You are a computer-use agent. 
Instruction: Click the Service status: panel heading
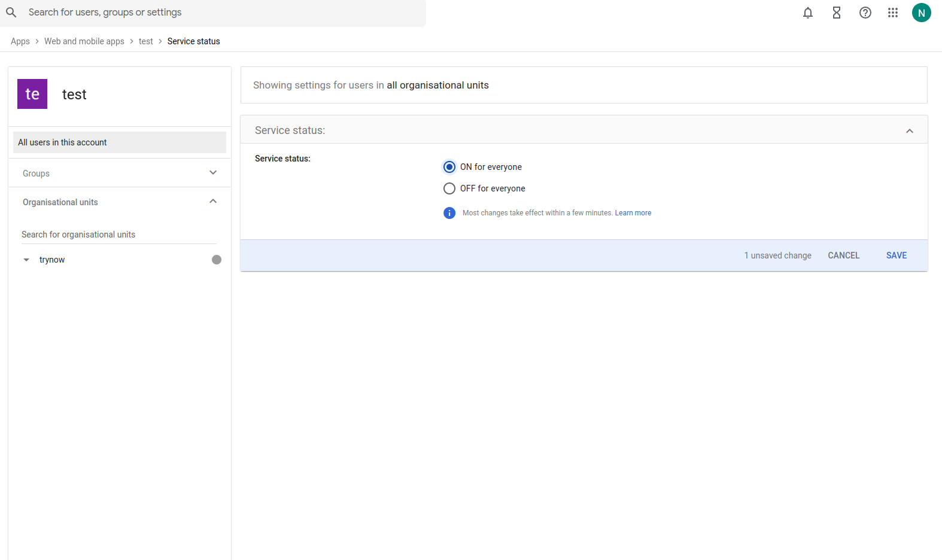290,130
